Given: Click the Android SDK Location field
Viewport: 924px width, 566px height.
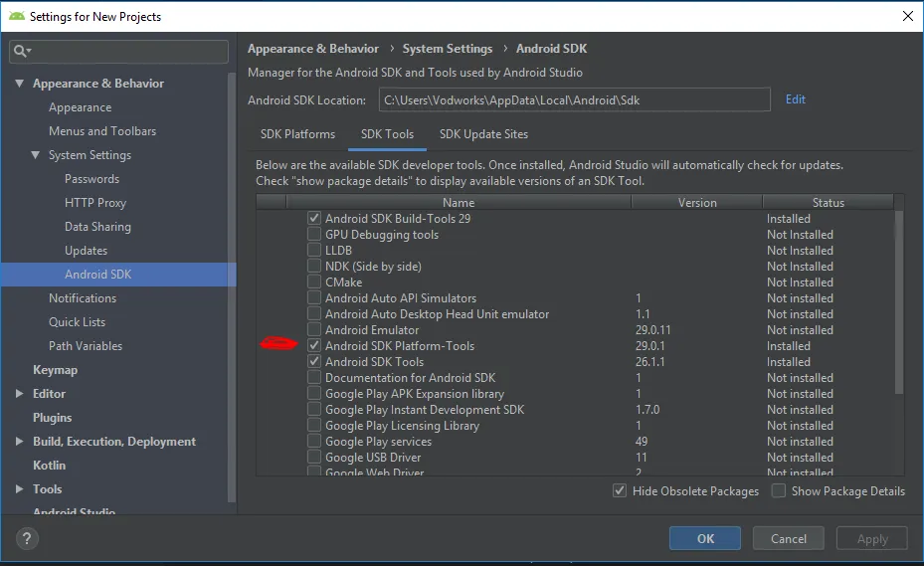Looking at the screenshot, I should tap(575, 99).
